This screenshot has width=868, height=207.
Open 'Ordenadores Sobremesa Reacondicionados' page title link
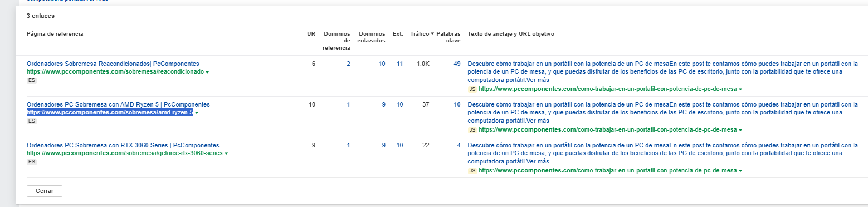(113, 64)
